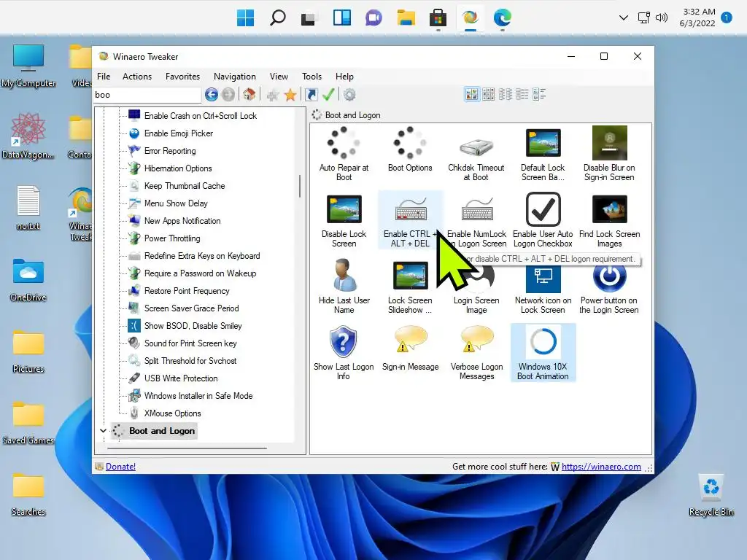This screenshot has width=747, height=560.
Task: Open Default Lock Screen Background tweak
Action: (x=543, y=153)
